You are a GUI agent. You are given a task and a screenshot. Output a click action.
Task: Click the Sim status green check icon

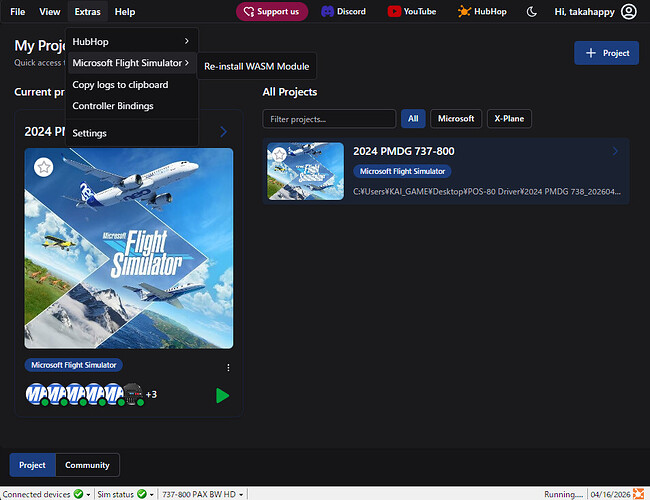coord(142,494)
